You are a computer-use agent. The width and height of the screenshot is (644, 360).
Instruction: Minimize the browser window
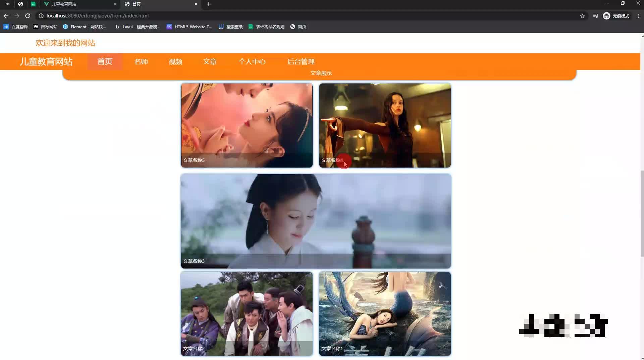(x=607, y=3)
